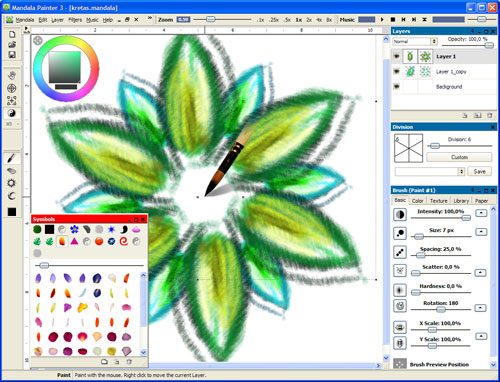The image size is (500, 382).
Task: Expand the Intensity options arrow button
Action: pyautogui.click(x=481, y=213)
